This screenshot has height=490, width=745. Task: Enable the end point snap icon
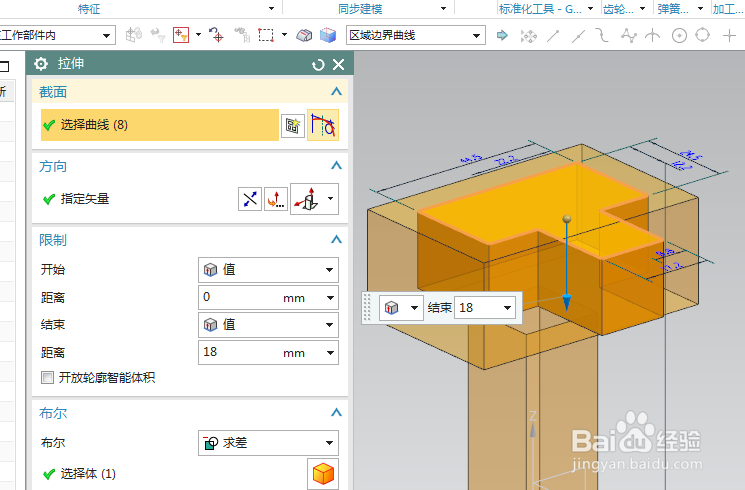[553, 35]
